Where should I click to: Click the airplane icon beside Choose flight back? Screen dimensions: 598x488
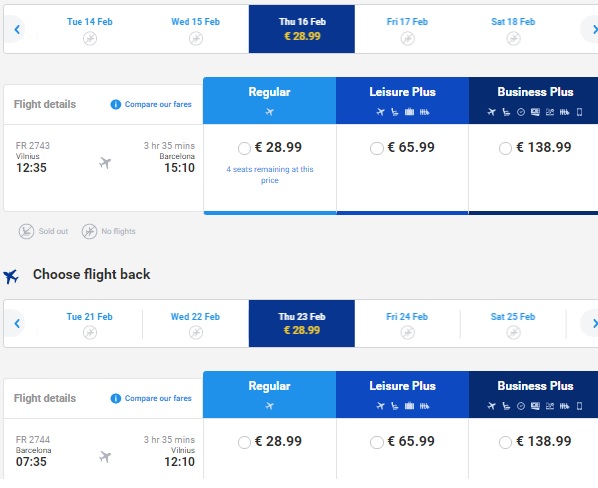(11, 276)
